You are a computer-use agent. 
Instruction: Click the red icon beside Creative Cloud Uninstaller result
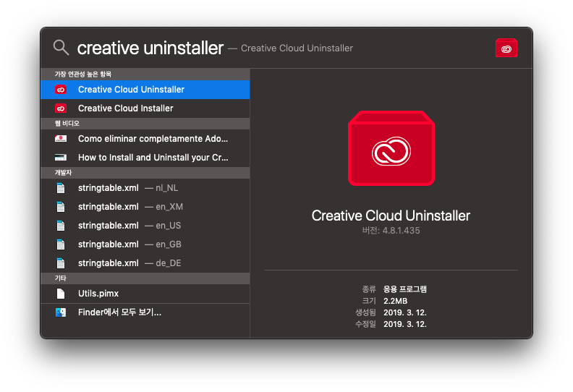(61, 90)
